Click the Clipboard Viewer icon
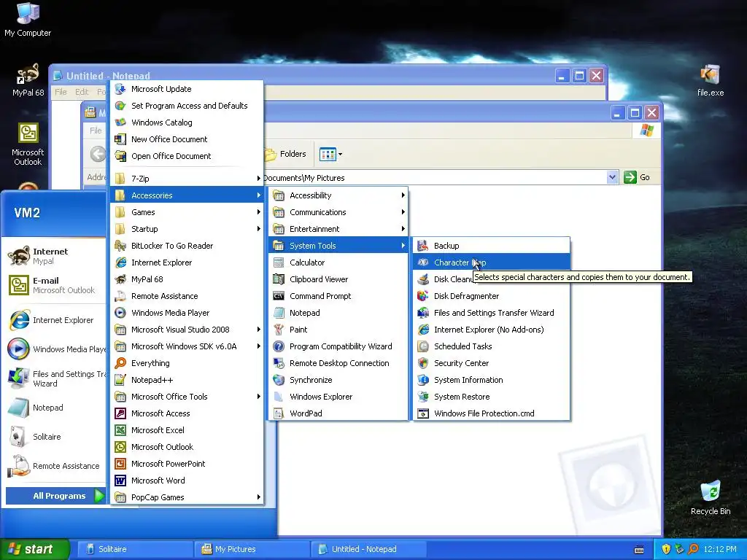 pos(279,279)
